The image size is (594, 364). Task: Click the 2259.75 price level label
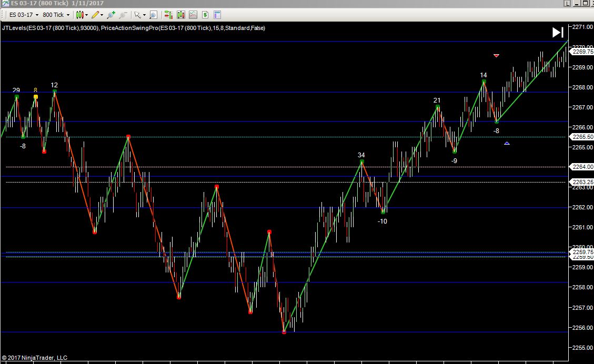tap(582, 252)
